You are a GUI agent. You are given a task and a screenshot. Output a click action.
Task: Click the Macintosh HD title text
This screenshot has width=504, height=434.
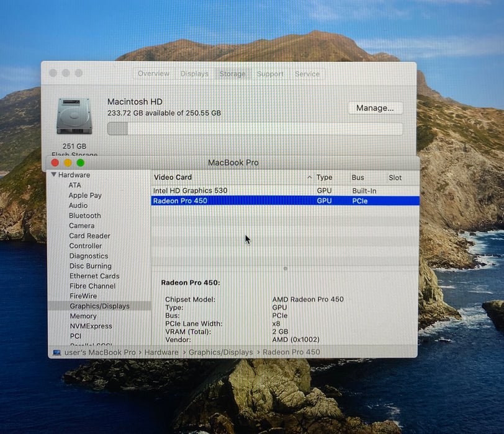click(135, 102)
